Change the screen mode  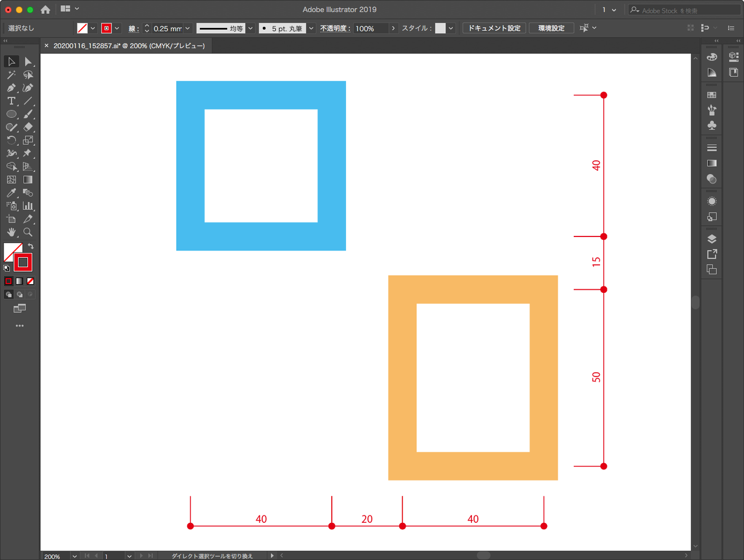pyautogui.click(x=20, y=308)
